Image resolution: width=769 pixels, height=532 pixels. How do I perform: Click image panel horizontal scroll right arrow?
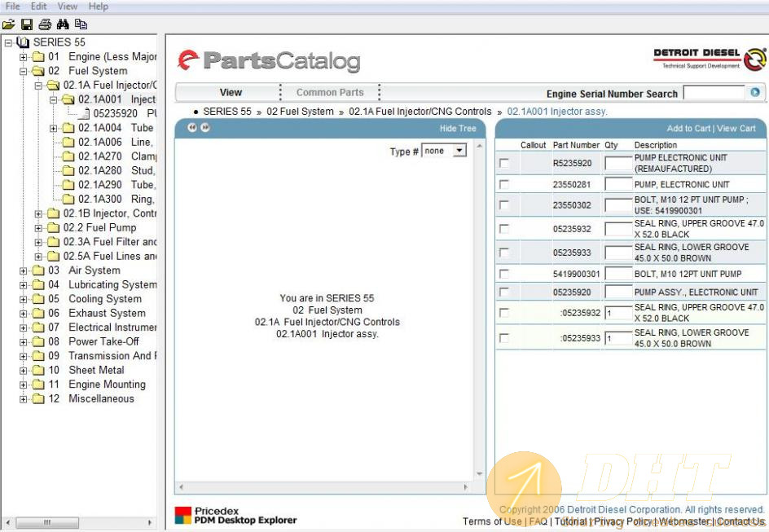pos(466,487)
